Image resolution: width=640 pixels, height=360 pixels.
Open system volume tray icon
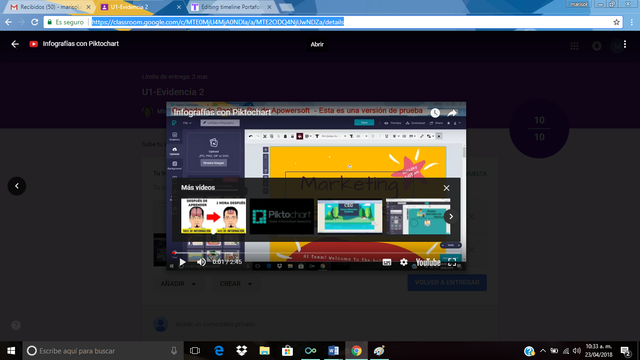click(577, 351)
